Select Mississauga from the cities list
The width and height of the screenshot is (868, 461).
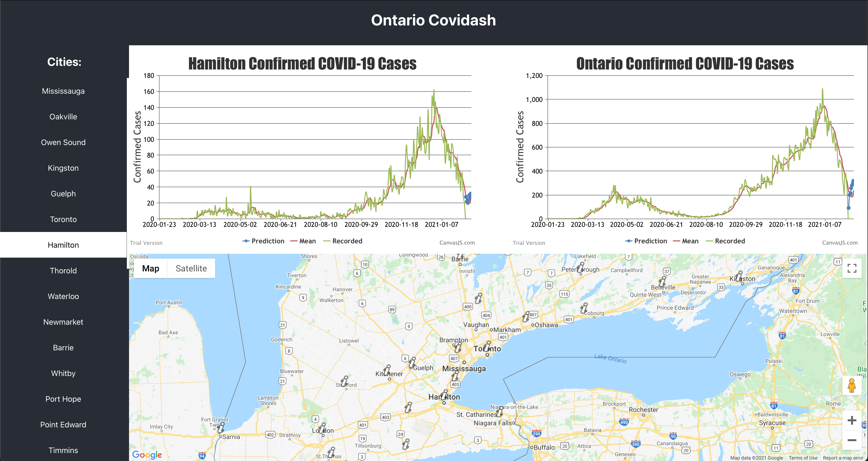click(63, 91)
